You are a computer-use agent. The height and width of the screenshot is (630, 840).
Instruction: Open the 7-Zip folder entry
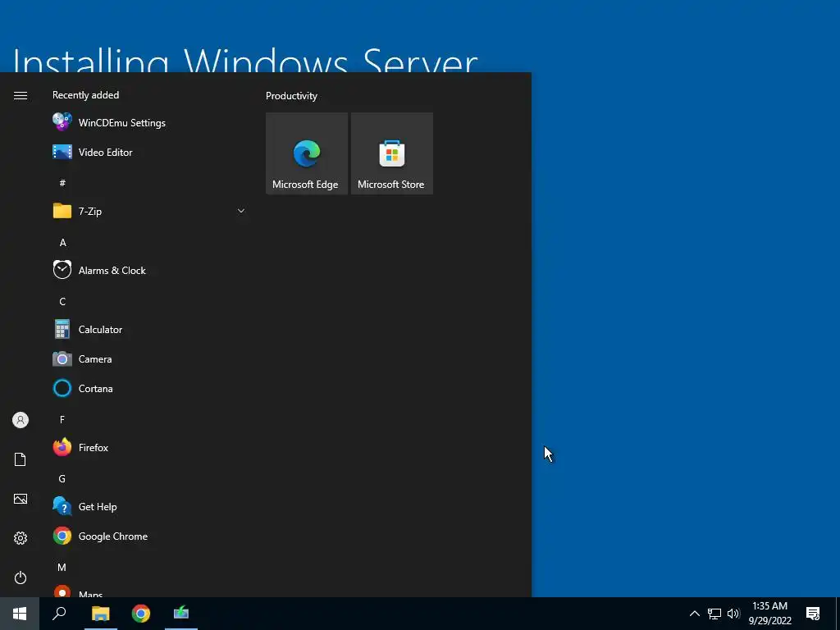coord(149,211)
